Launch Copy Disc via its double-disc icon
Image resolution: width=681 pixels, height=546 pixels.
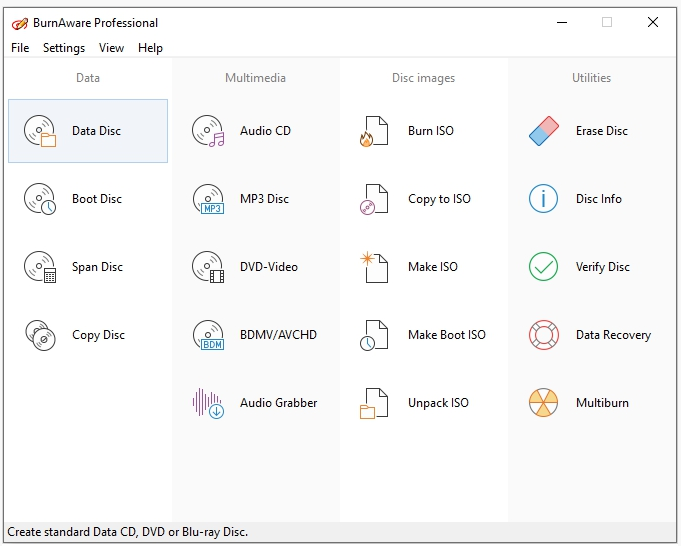tap(40, 335)
